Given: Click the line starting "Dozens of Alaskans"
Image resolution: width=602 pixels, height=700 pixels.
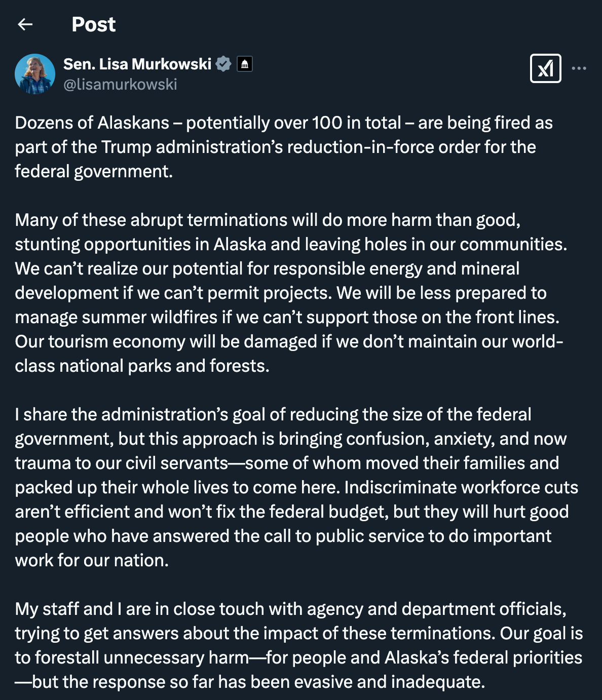Looking at the screenshot, I should point(284,123).
